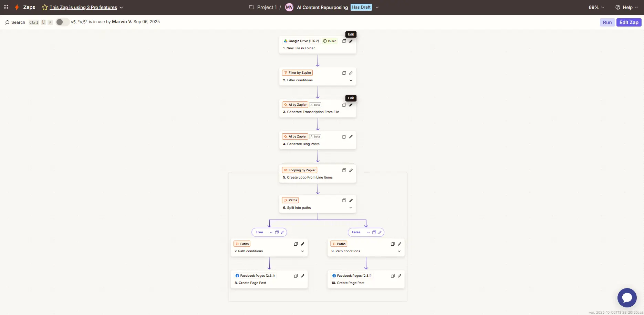Click the Edit Zap button

click(629, 22)
